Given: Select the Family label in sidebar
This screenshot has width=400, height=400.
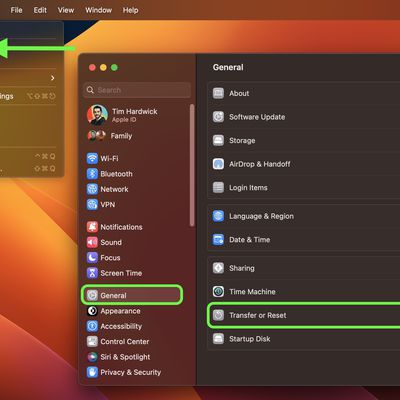Looking at the screenshot, I should coord(121,136).
